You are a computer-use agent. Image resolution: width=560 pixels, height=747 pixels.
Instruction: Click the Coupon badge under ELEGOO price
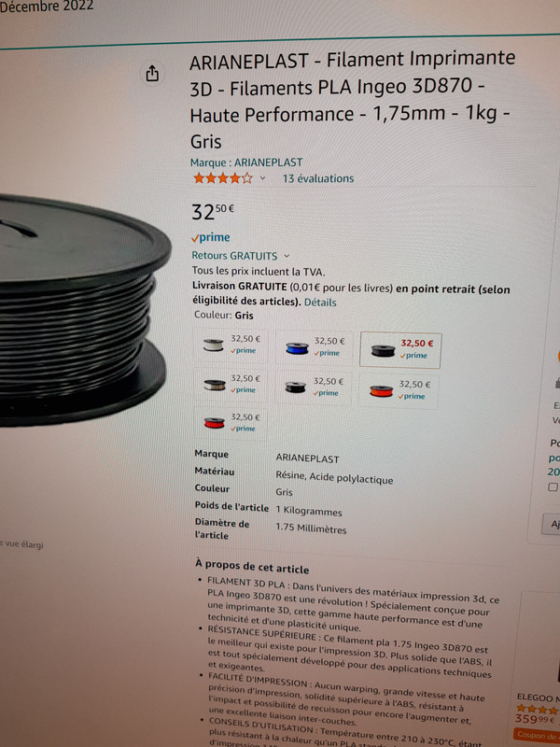pos(537,735)
